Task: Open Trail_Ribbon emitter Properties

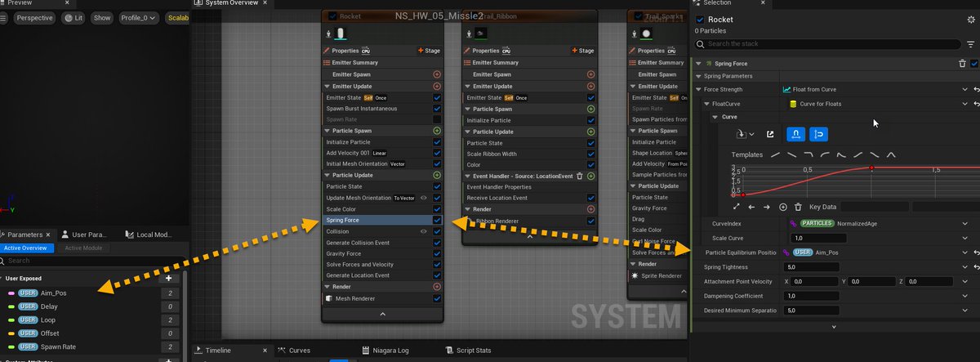Action: [487, 51]
